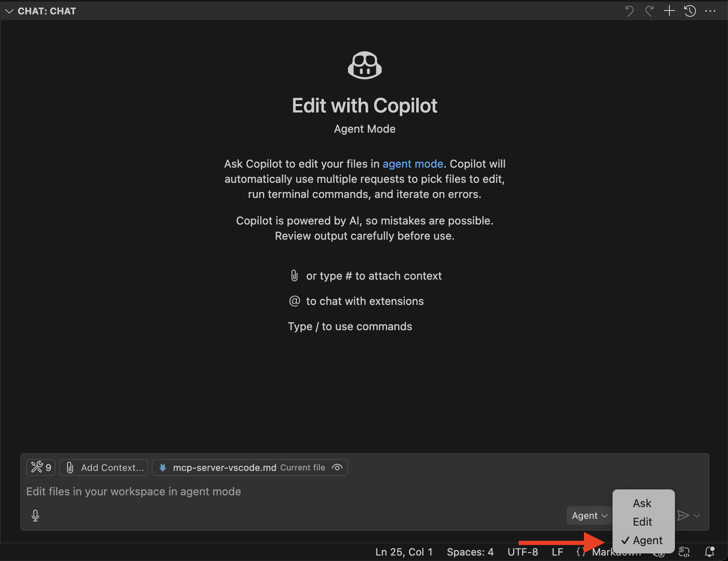Viewport: 728px width, 561px height.
Task: Open chat panel more actions ellipsis
Action: pos(710,11)
